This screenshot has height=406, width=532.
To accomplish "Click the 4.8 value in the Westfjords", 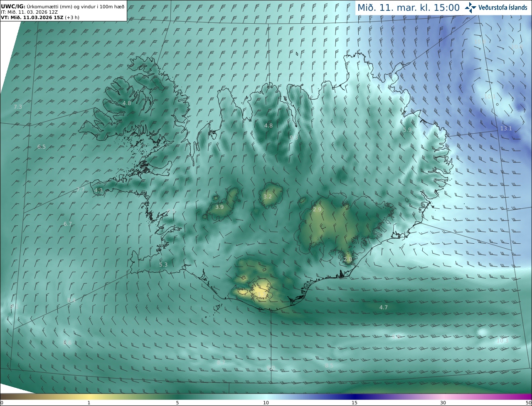I will [x=127, y=103].
